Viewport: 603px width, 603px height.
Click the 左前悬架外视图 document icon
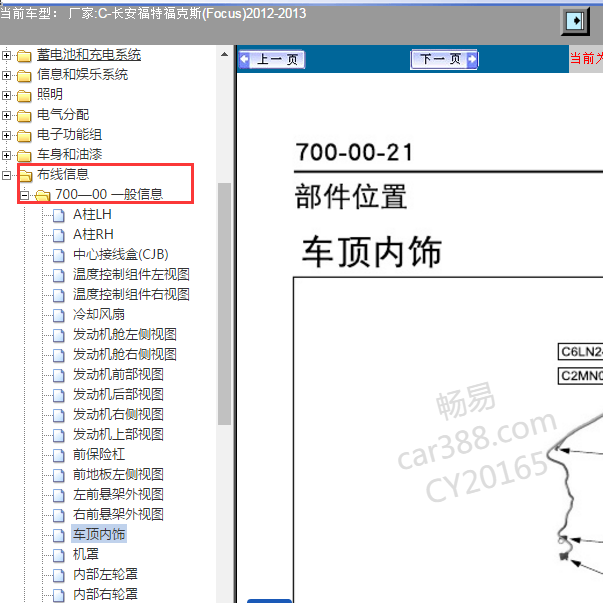click(58, 495)
